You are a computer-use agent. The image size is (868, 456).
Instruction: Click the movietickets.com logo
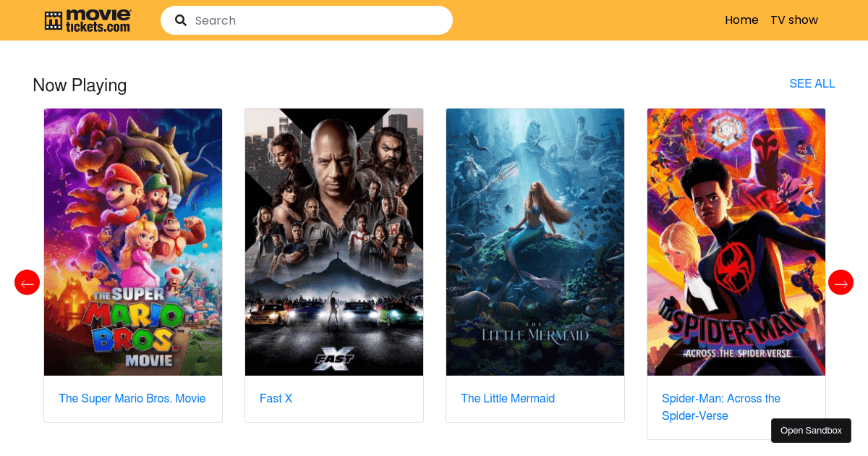[88, 20]
